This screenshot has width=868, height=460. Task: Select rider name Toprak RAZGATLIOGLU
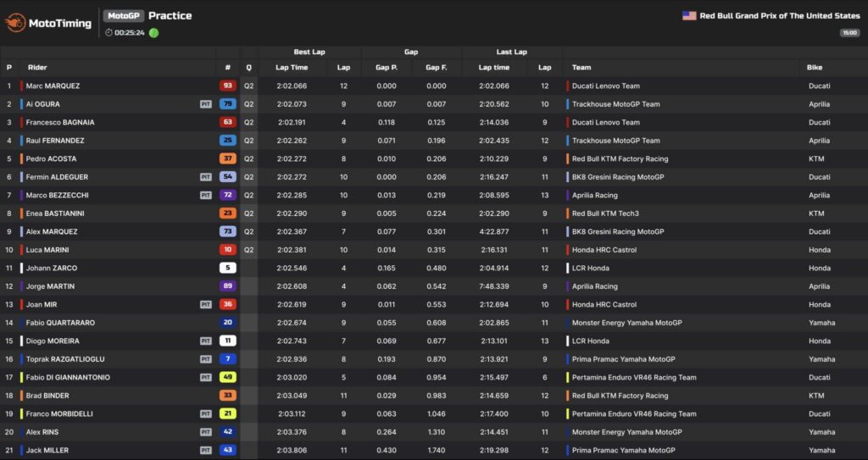pyautogui.click(x=65, y=359)
